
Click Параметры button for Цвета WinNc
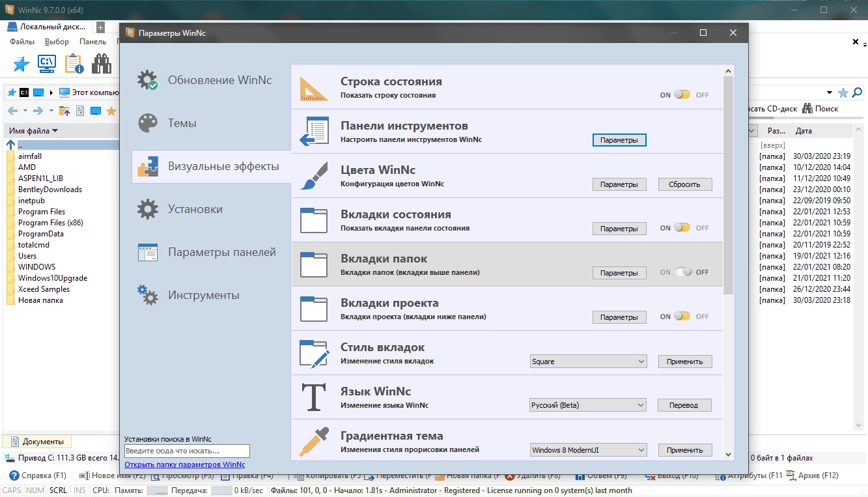coord(619,184)
